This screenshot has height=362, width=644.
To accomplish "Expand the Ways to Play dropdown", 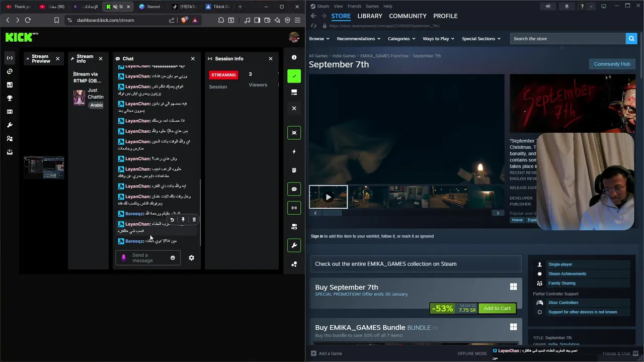I will click(x=438, y=39).
